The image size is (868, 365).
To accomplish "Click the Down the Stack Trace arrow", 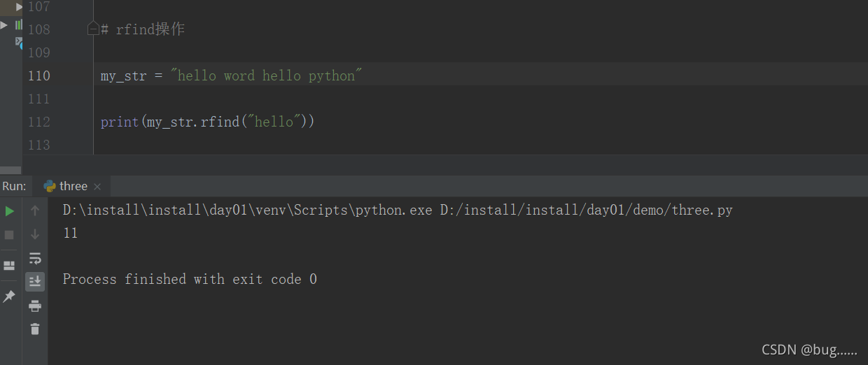I will point(35,234).
